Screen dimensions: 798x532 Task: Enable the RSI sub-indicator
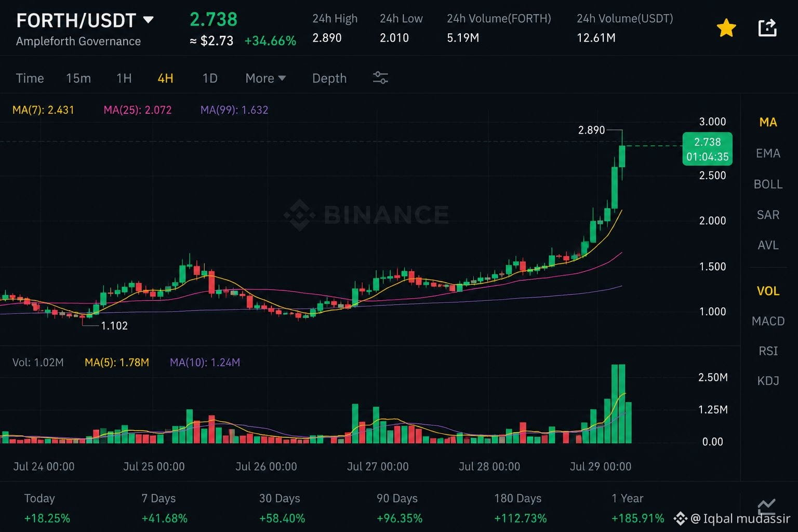click(768, 351)
